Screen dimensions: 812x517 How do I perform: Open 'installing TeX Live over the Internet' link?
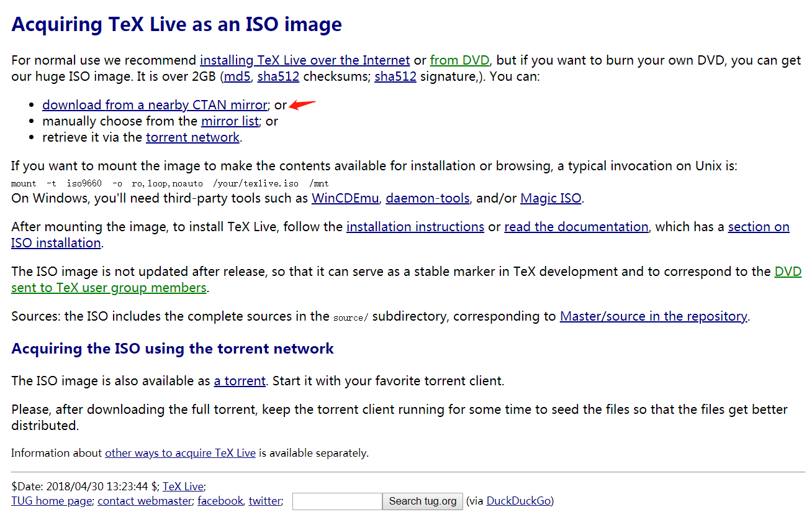point(305,60)
